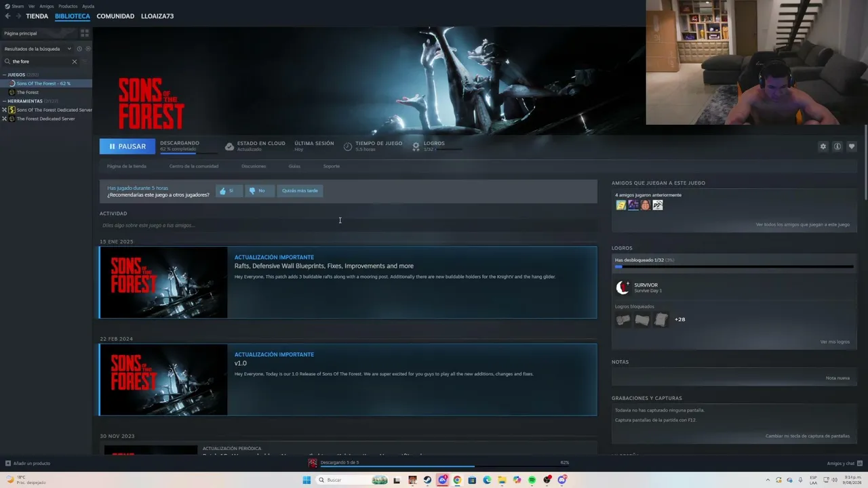The height and width of the screenshot is (488, 868).
Task: Open Centro de la comunidad tab
Action: pos(194,166)
